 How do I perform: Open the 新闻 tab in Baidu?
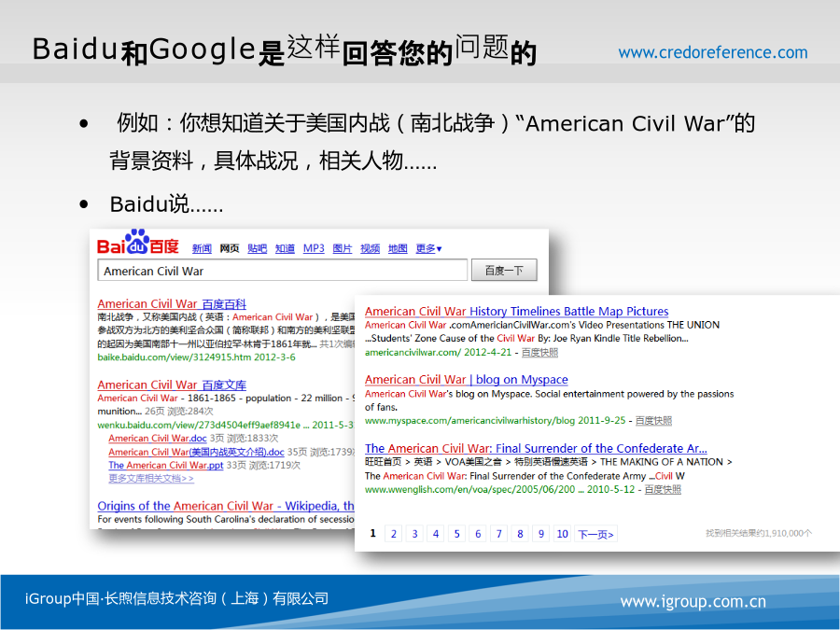[x=202, y=248]
